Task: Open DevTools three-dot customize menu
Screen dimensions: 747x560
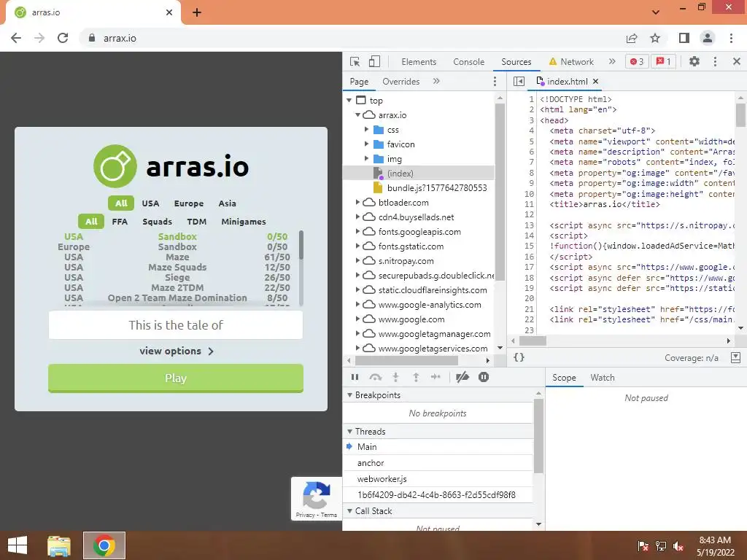Action: pos(715,61)
